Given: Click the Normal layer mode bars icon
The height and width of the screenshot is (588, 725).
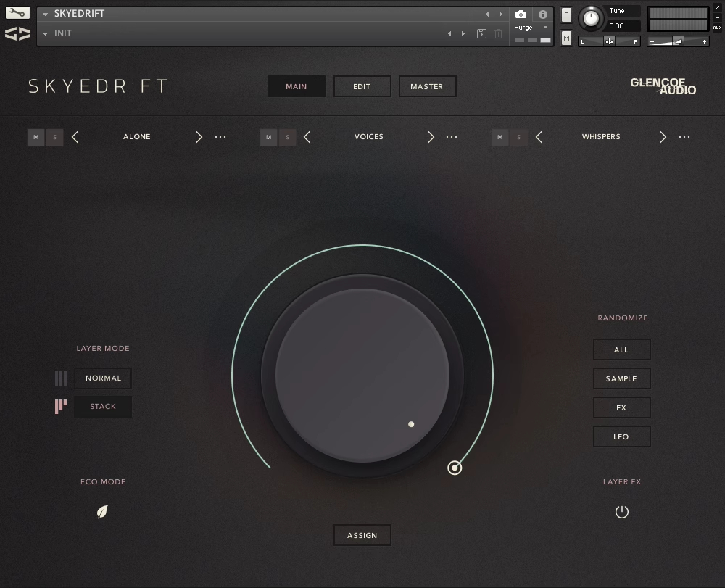Looking at the screenshot, I should coord(61,378).
